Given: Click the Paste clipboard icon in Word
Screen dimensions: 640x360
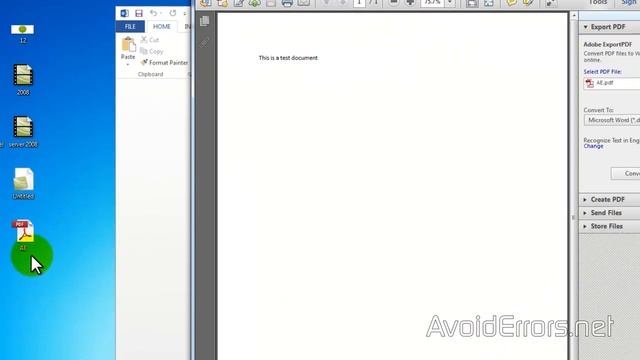Looking at the screenshot, I should [128, 44].
